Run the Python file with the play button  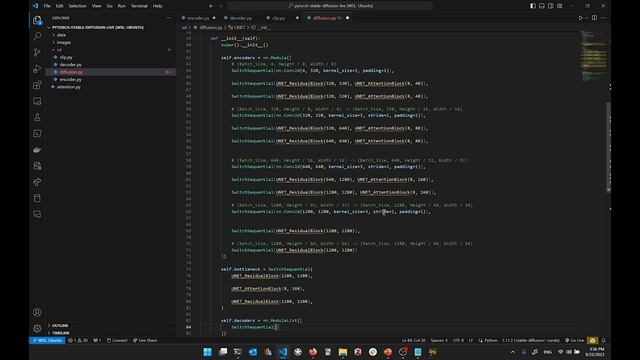click(x=580, y=18)
